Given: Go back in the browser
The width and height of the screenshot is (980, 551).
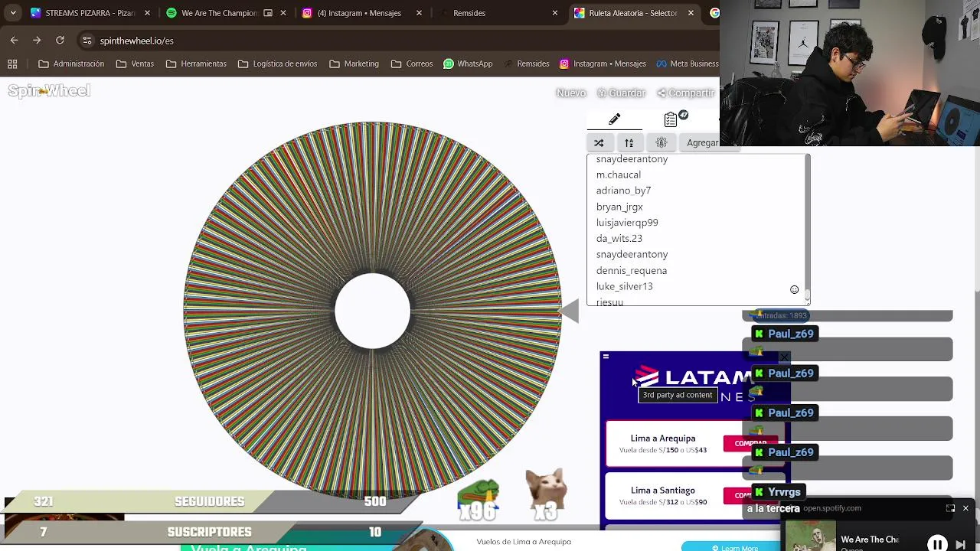Looking at the screenshot, I should 15,40.
